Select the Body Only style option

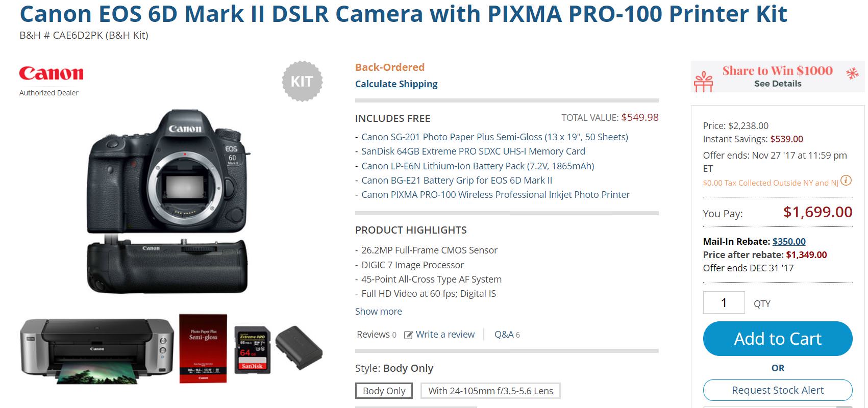click(x=384, y=391)
